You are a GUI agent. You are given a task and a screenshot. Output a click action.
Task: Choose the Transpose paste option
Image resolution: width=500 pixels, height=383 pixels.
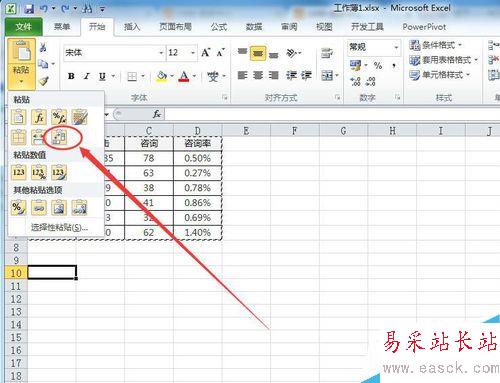pos(59,137)
